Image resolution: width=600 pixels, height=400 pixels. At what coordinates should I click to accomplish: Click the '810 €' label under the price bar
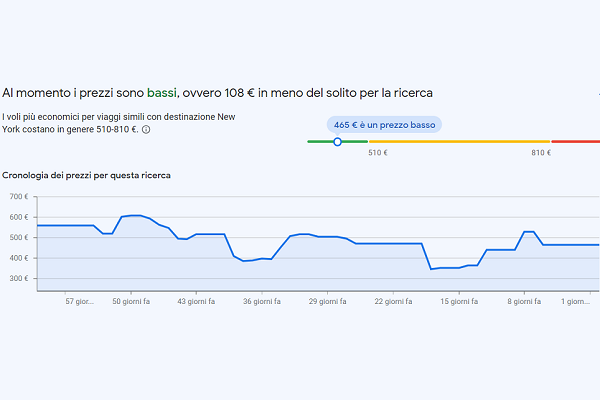(x=541, y=153)
